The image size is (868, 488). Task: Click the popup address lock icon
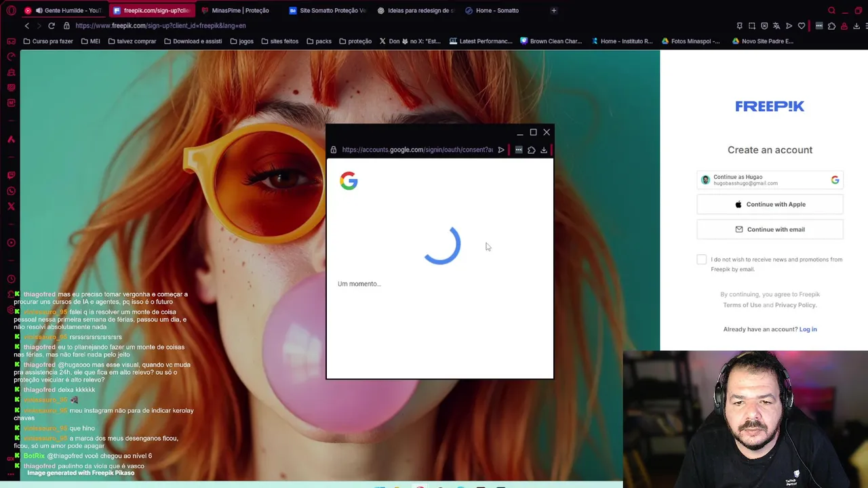click(333, 150)
